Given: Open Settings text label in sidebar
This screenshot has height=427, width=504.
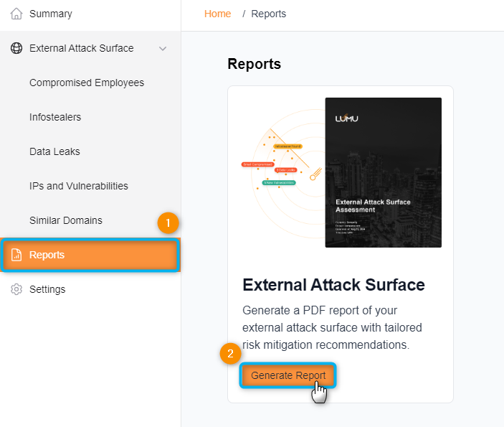Looking at the screenshot, I should 47,289.
